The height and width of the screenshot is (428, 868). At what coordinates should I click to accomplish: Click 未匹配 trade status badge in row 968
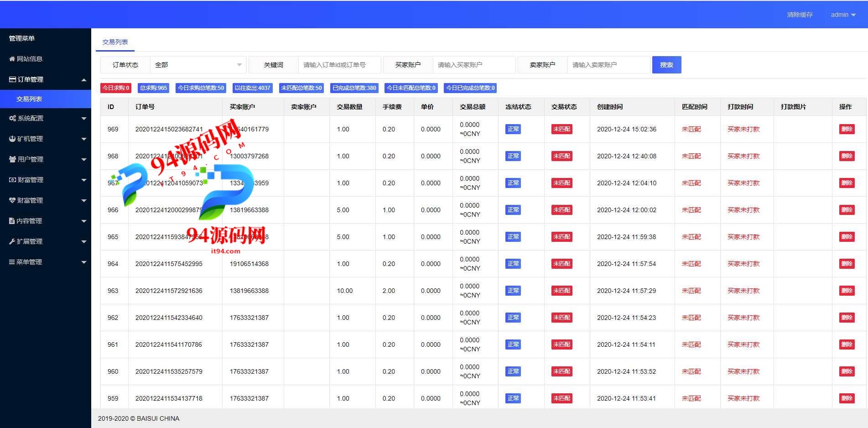561,156
